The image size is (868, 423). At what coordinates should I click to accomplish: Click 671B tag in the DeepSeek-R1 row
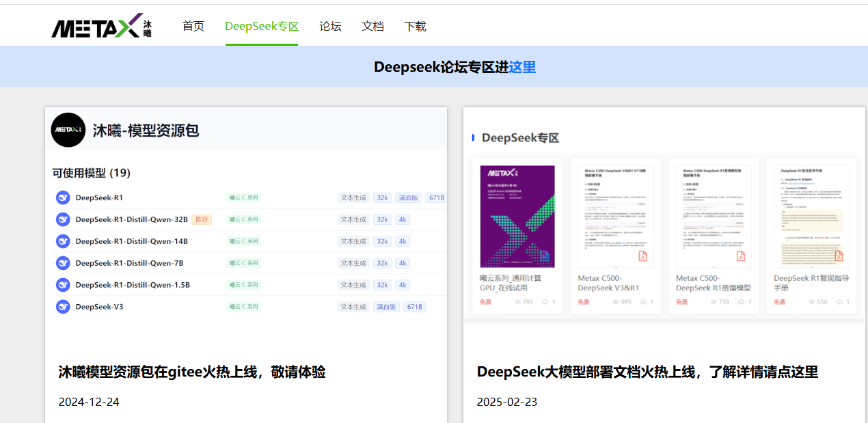pyautogui.click(x=435, y=197)
